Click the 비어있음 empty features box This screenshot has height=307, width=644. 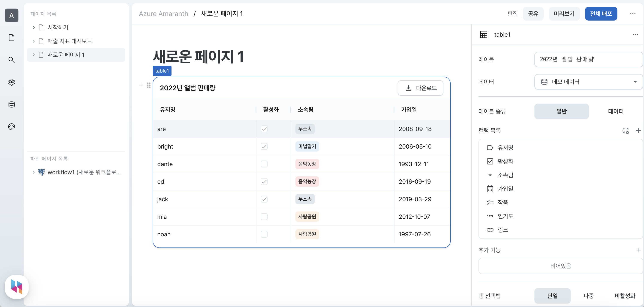pyautogui.click(x=561, y=266)
